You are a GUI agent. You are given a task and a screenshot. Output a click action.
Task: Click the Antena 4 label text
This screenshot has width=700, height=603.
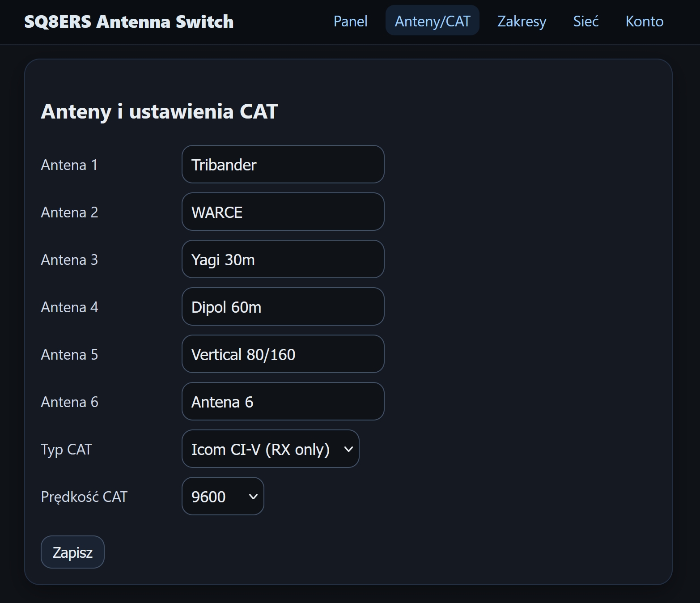[x=69, y=307]
